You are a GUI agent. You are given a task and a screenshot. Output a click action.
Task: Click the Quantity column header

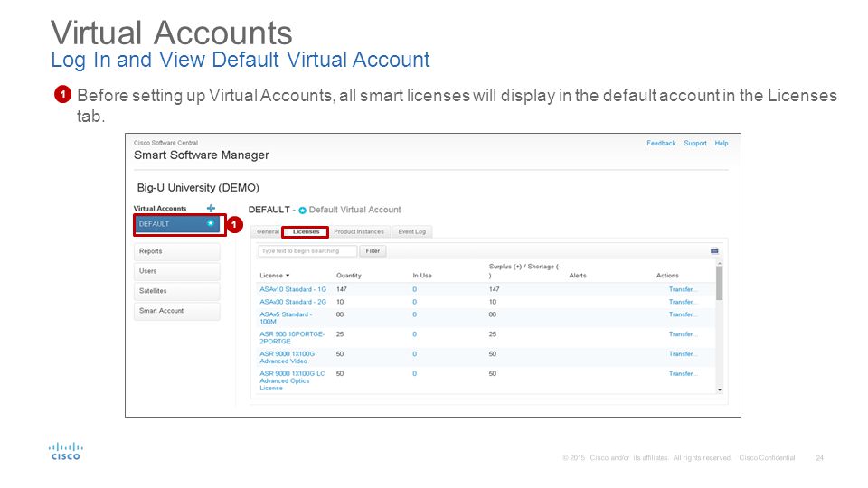tap(349, 276)
